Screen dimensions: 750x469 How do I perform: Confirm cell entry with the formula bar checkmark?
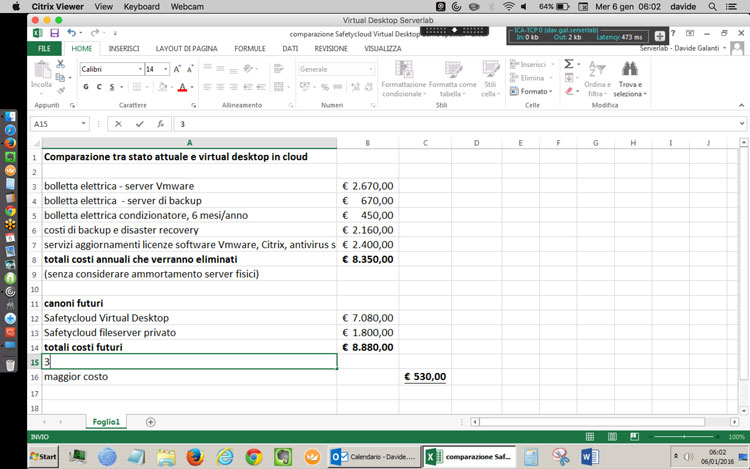tap(139, 124)
